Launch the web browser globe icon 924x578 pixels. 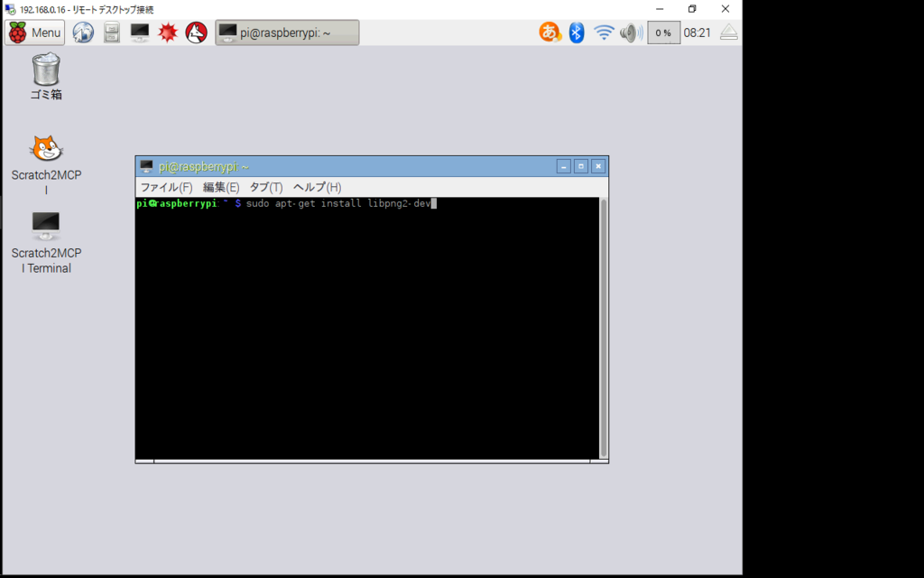click(x=83, y=33)
